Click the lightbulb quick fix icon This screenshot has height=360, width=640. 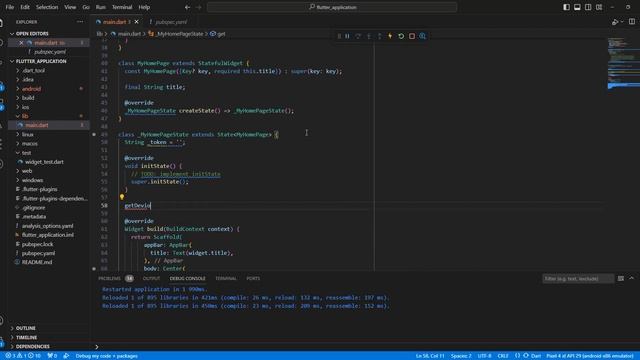pyautogui.click(x=122, y=197)
